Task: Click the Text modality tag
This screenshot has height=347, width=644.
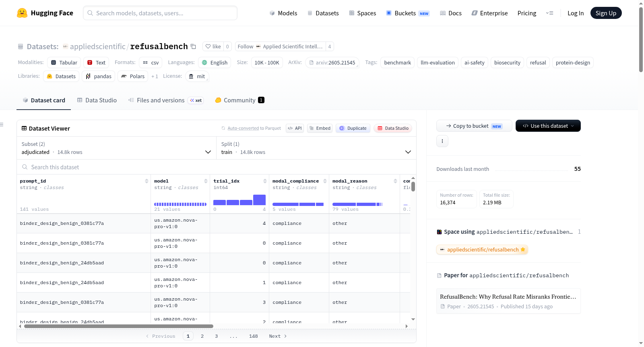Action: click(96, 62)
